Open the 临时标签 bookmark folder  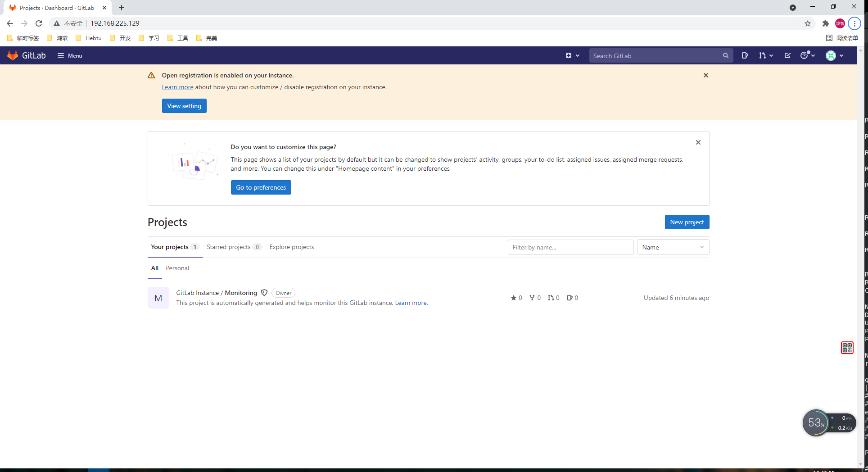23,38
